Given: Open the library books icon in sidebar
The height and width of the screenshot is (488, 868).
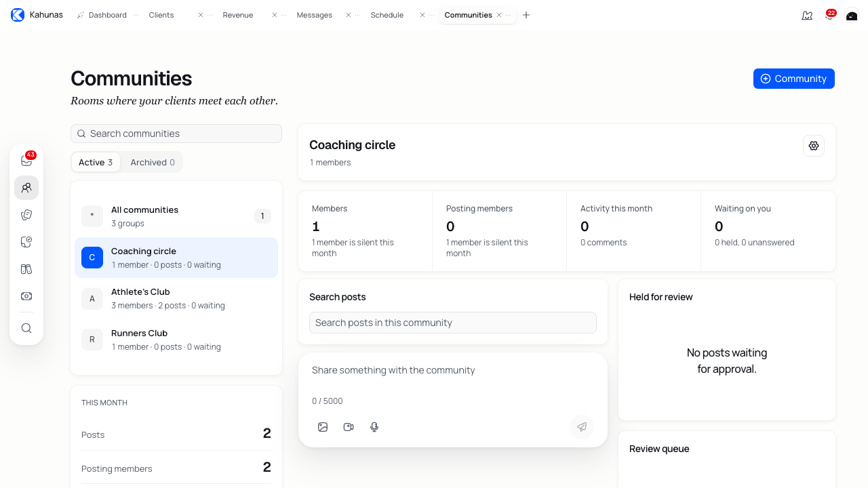Looking at the screenshot, I should tap(26, 269).
